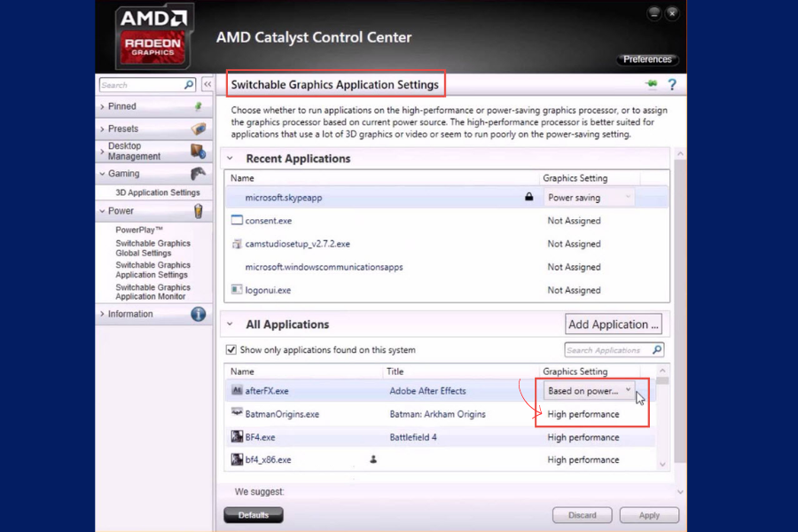The height and width of the screenshot is (532, 798).
Task: Click the green pin page icon
Action: (x=653, y=85)
